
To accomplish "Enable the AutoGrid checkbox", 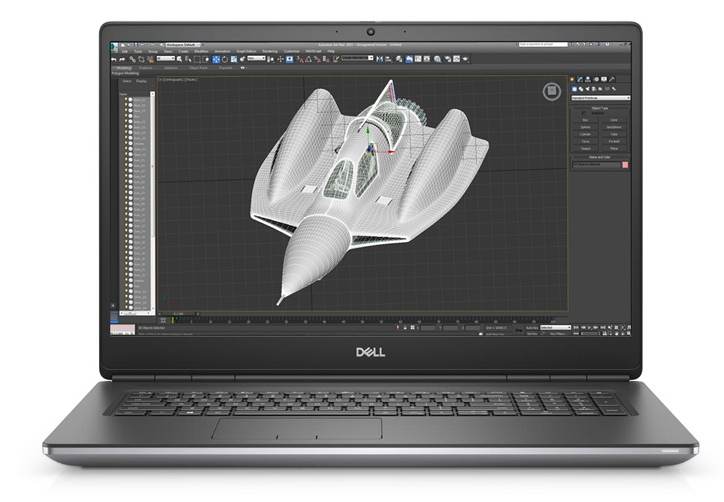I will point(584,113).
